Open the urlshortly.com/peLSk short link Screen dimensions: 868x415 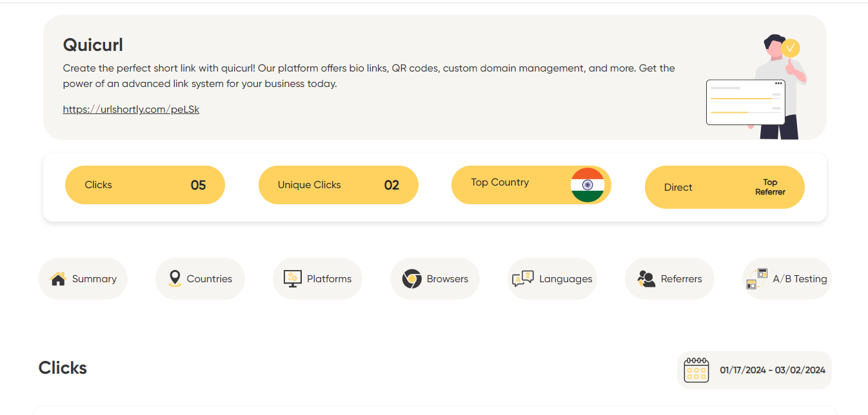131,110
